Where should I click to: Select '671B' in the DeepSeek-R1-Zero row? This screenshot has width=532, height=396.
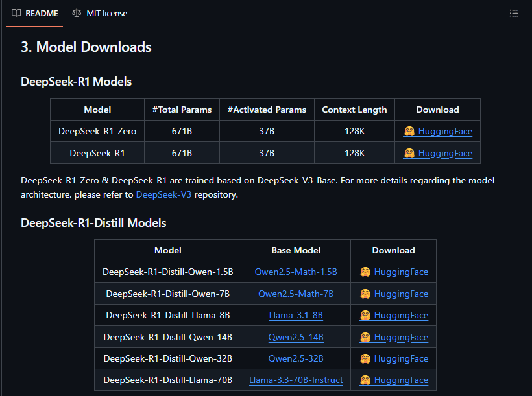[x=182, y=131]
